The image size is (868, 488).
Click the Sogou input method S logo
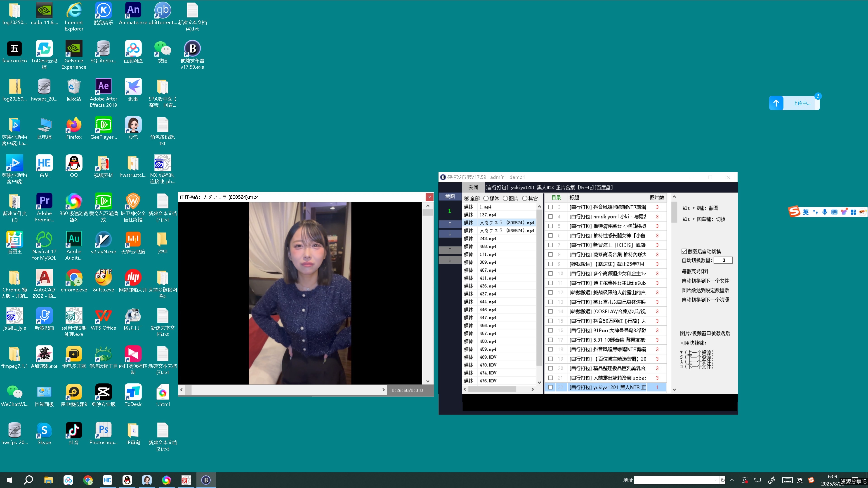pos(794,212)
